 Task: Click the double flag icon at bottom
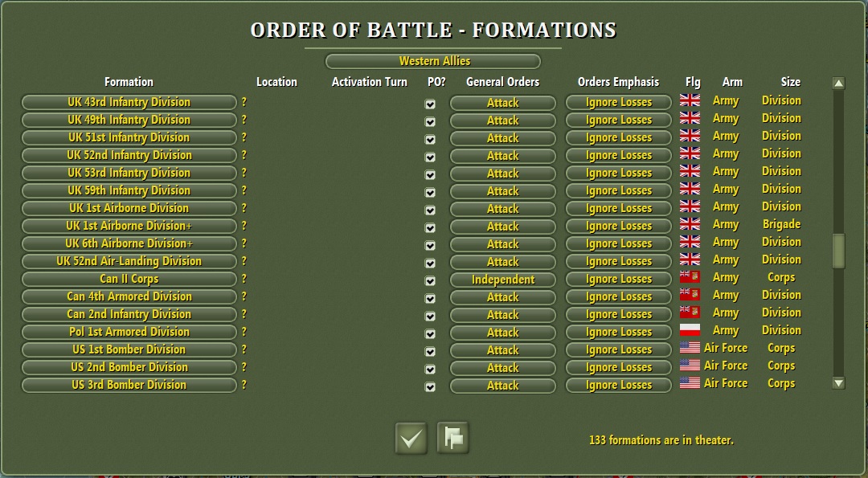452,438
